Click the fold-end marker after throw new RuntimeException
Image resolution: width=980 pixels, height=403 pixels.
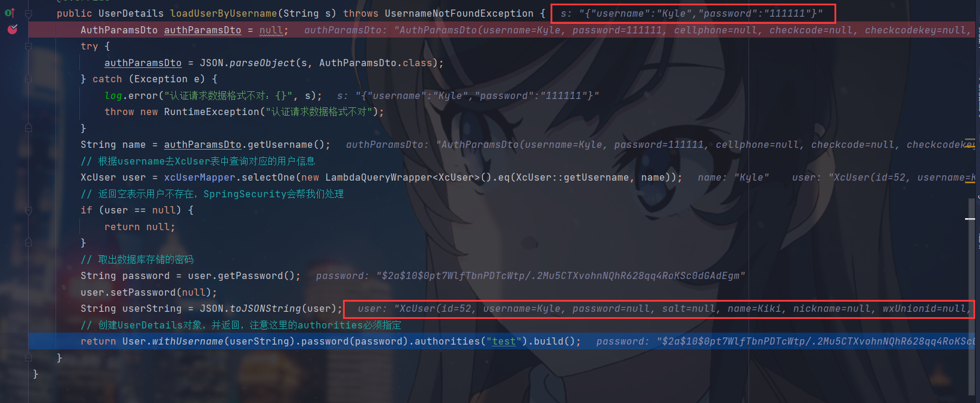click(28, 128)
